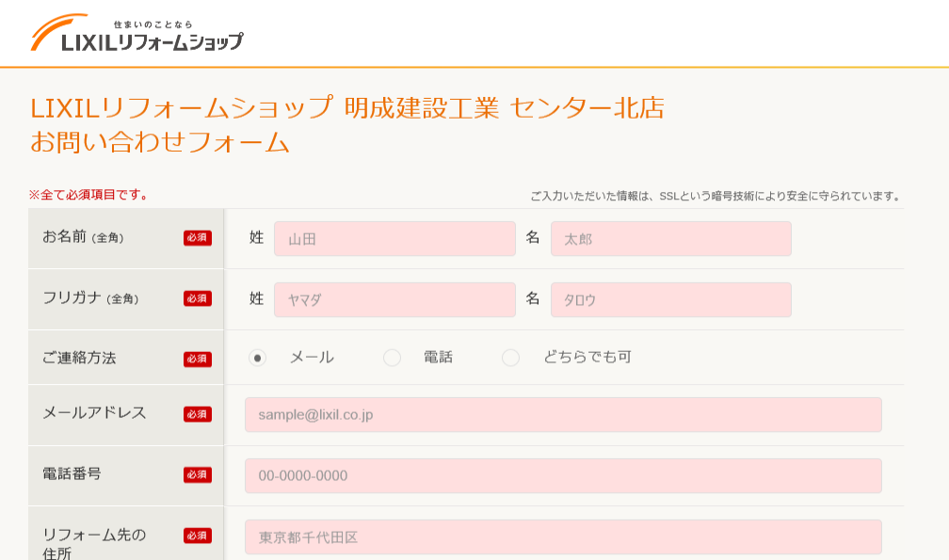Click the 必須 badge beside お名前
949x560 pixels.
[198, 238]
